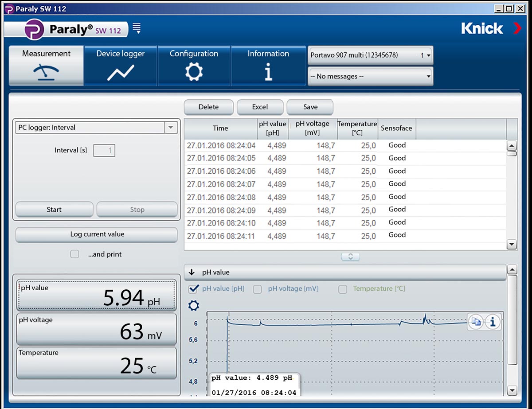Open the PC logger: Interval dropdown
Screen dimensions: 532x409
pyautogui.click(x=170, y=128)
